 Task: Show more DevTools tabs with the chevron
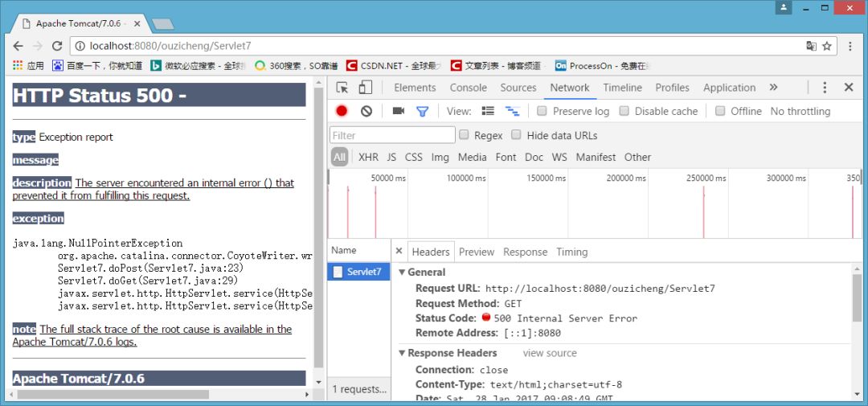[x=773, y=88]
